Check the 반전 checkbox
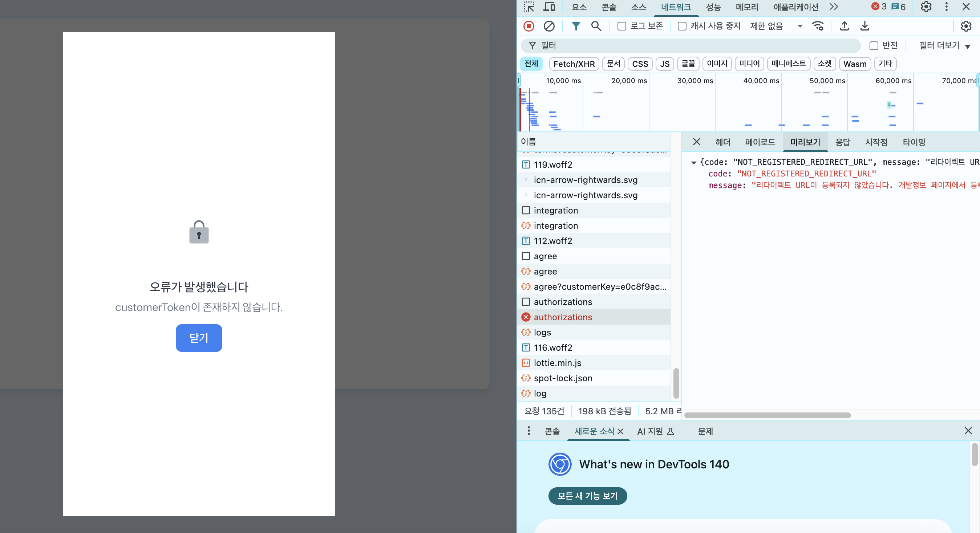The height and width of the screenshot is (533, 980). pos(874,46)
